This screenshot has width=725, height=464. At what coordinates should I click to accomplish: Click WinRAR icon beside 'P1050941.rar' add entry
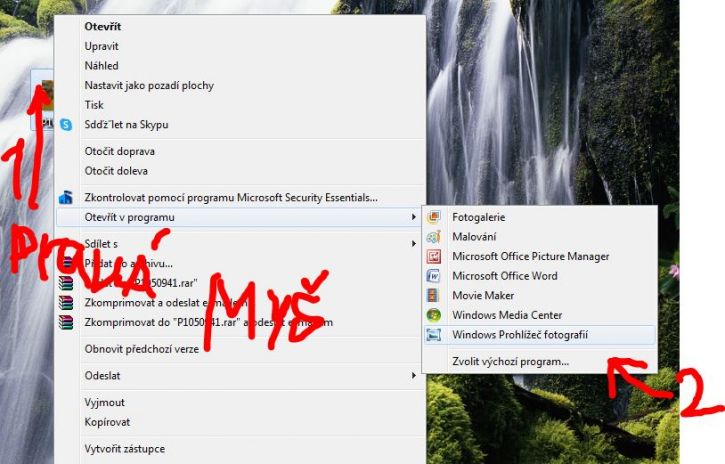click(x=66, y=283)
